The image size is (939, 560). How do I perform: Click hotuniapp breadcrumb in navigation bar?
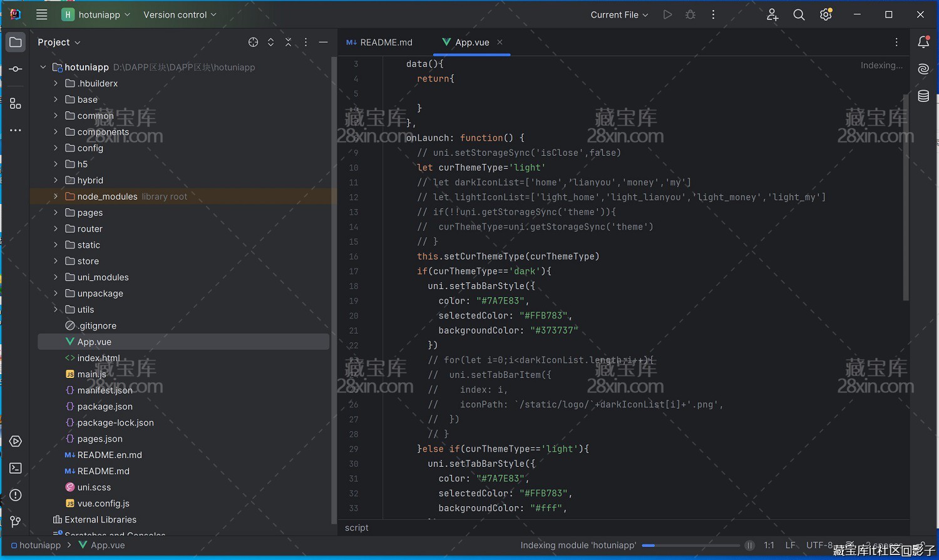click(x=36, y=546)
